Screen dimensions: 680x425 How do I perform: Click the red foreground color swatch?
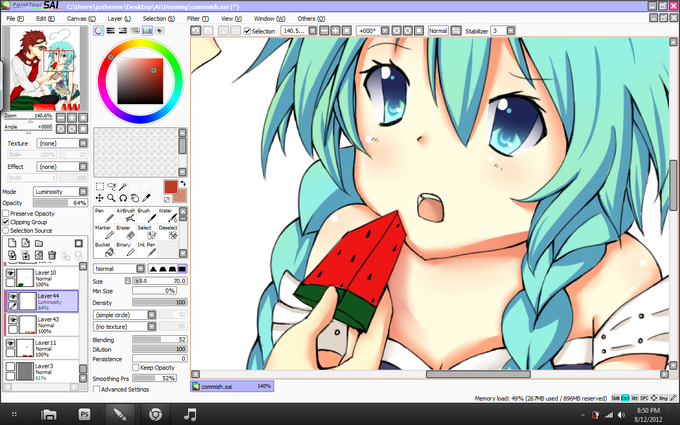pos(171,187)
